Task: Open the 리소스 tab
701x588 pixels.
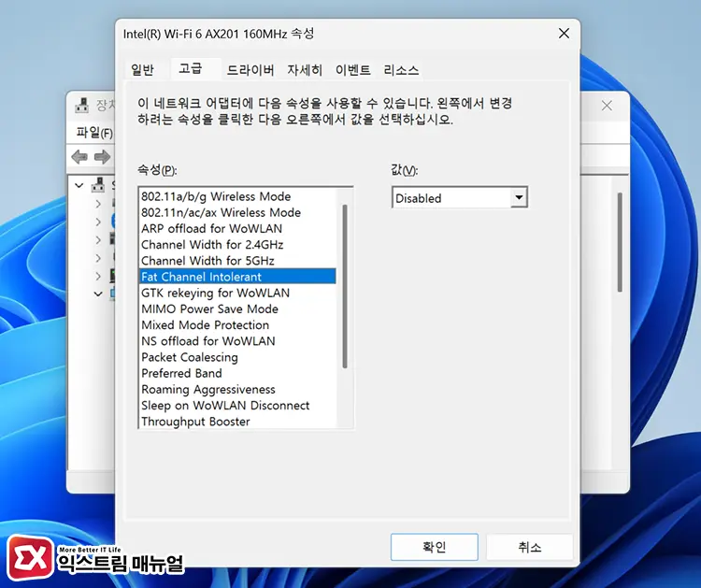Action: coord(401,70)
